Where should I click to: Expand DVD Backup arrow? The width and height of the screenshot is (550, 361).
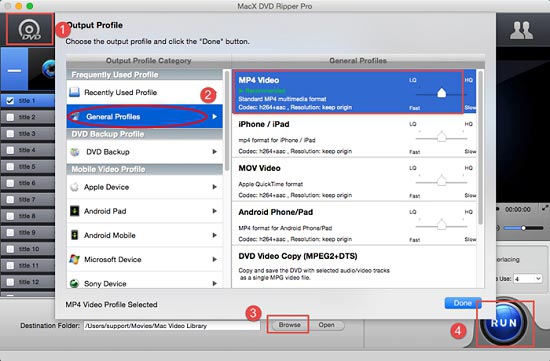pos(215,152)
